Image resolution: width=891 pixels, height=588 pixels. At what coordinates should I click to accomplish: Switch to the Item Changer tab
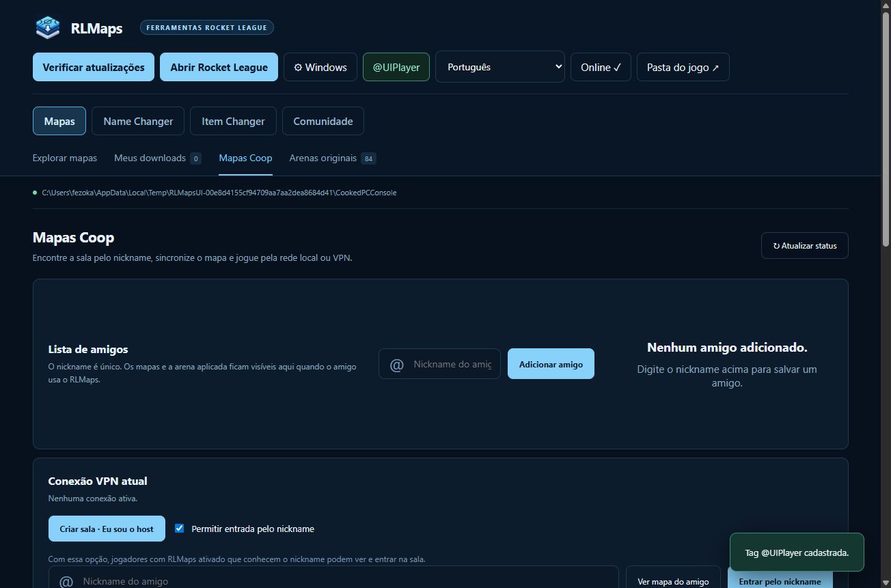click(233, 121)
